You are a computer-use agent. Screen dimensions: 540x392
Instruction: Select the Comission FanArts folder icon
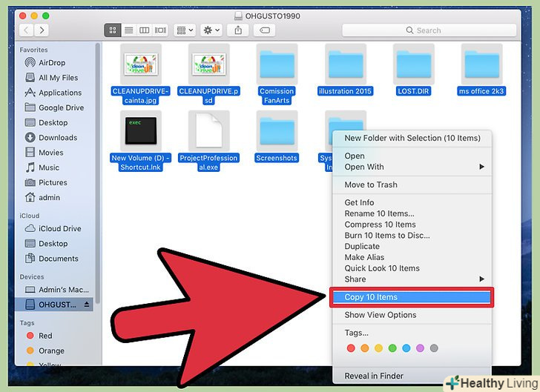(x=277, y=64)
